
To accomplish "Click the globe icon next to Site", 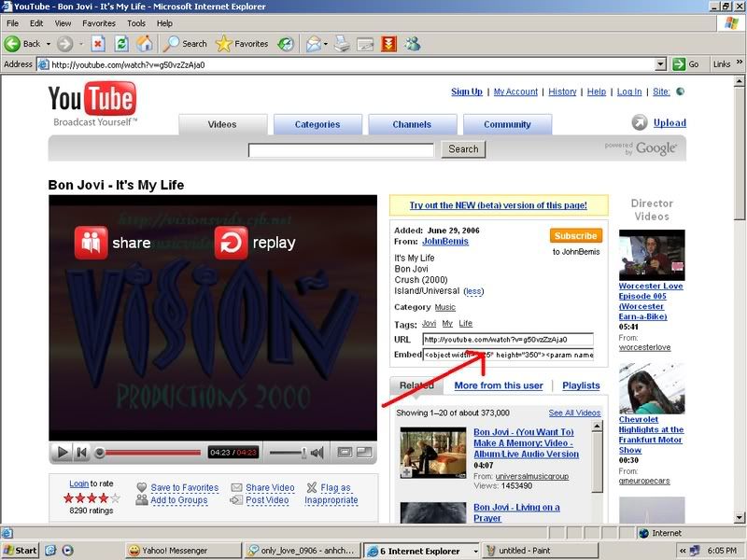I will (x=681, y=91).
